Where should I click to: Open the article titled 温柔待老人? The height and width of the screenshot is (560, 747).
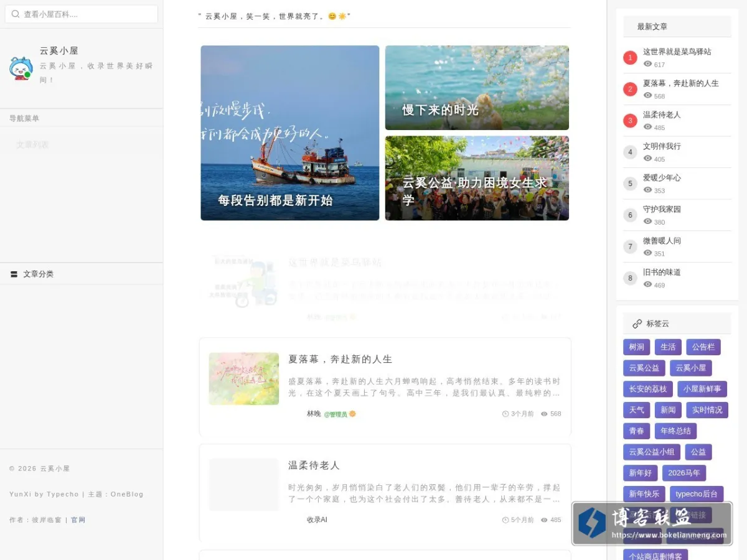(314, 465)
